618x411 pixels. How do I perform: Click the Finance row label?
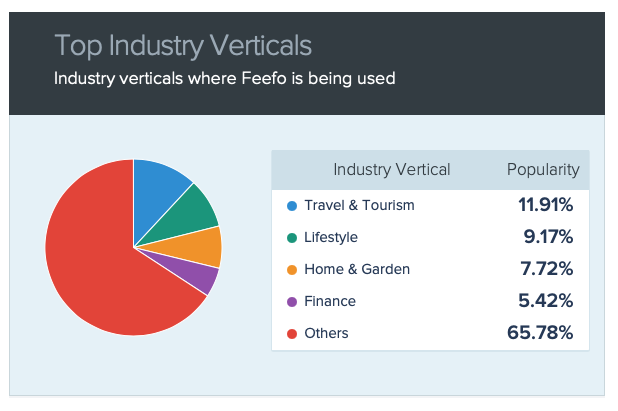coord(330,301)
